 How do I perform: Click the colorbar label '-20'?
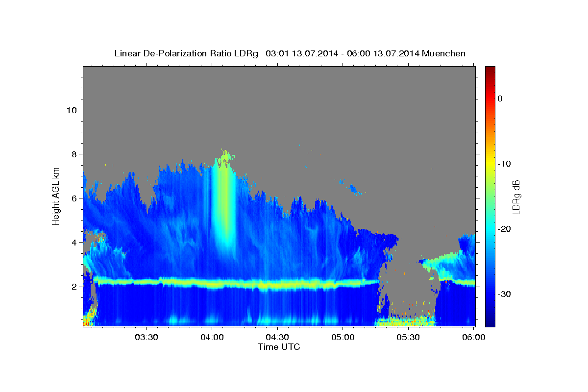click(504, 229)
